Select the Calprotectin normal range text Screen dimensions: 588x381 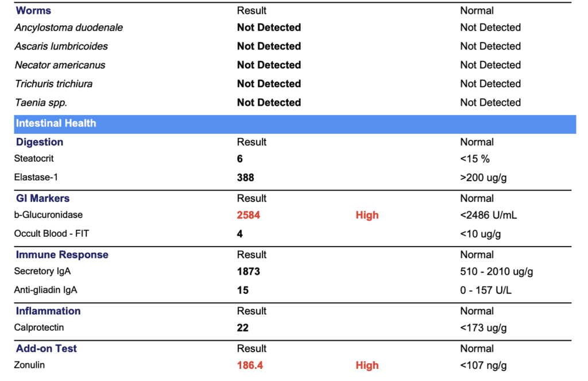pos(483,328)
